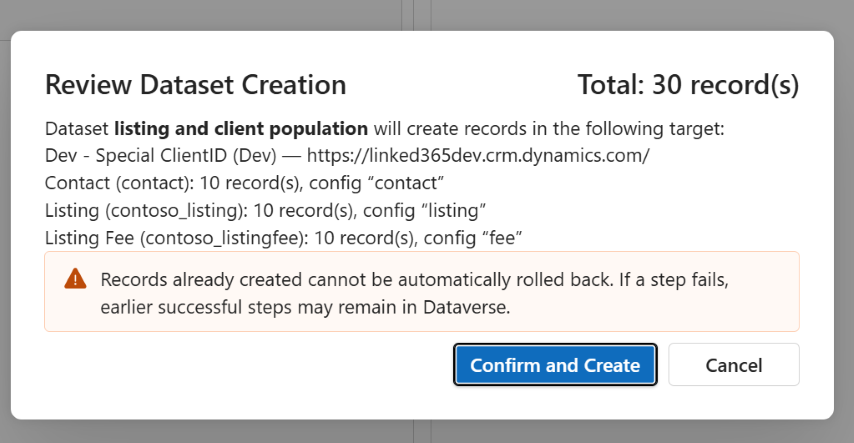Confirm and Create the dataset records
854x443 pixels.
coord(555,365)
